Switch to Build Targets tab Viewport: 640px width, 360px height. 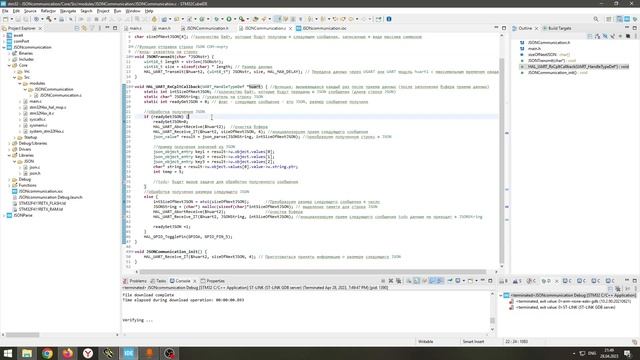tap(557, 28)
